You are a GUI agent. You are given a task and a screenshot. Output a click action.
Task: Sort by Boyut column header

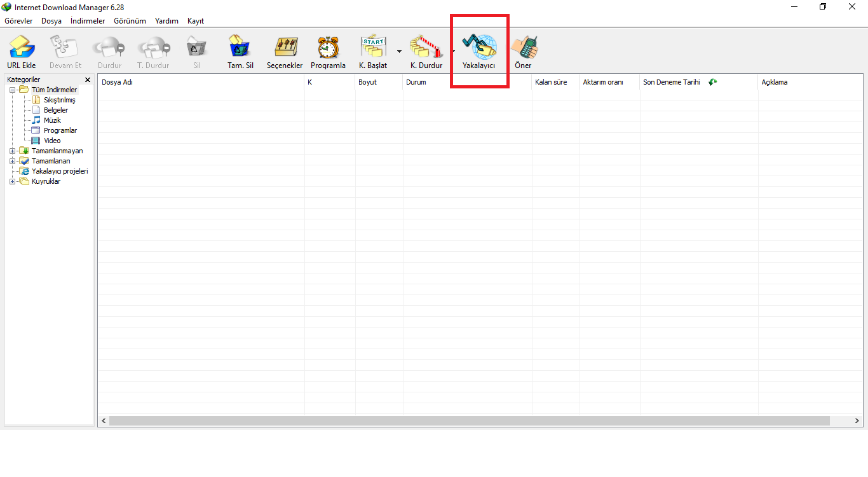click(x=379, y=82)
